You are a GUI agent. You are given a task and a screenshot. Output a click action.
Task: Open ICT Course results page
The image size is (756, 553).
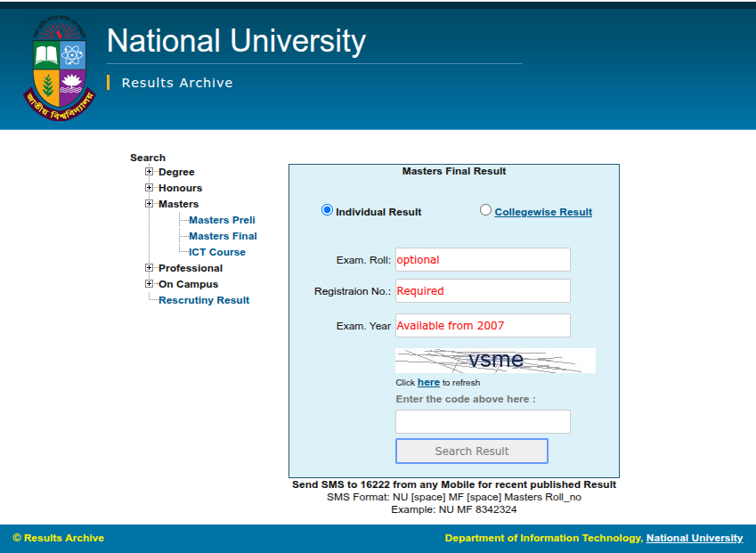[x=217, y=252]
